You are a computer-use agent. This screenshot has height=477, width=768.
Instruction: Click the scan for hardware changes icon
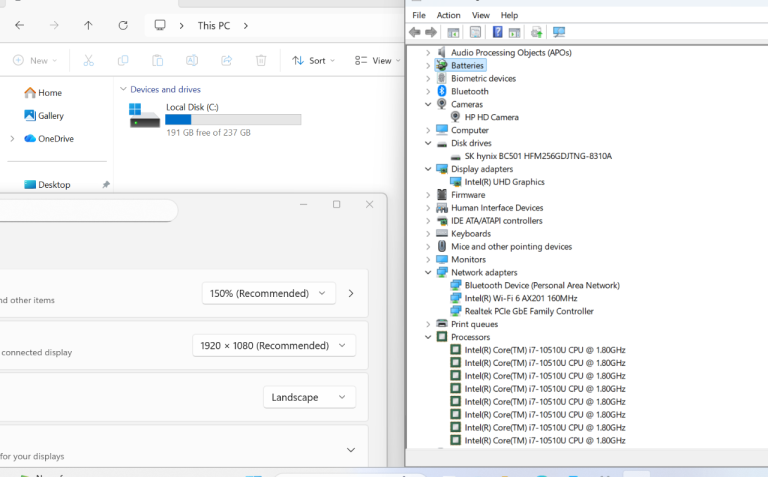tap(559, 32)
